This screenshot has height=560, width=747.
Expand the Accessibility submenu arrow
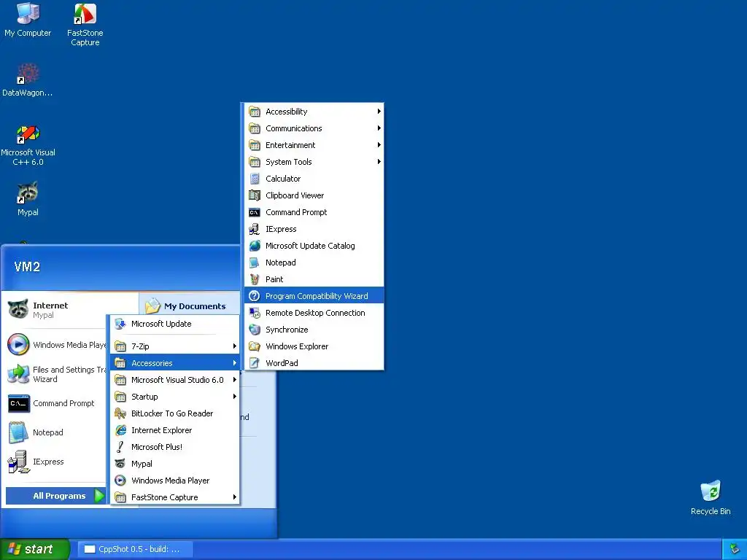379,112
